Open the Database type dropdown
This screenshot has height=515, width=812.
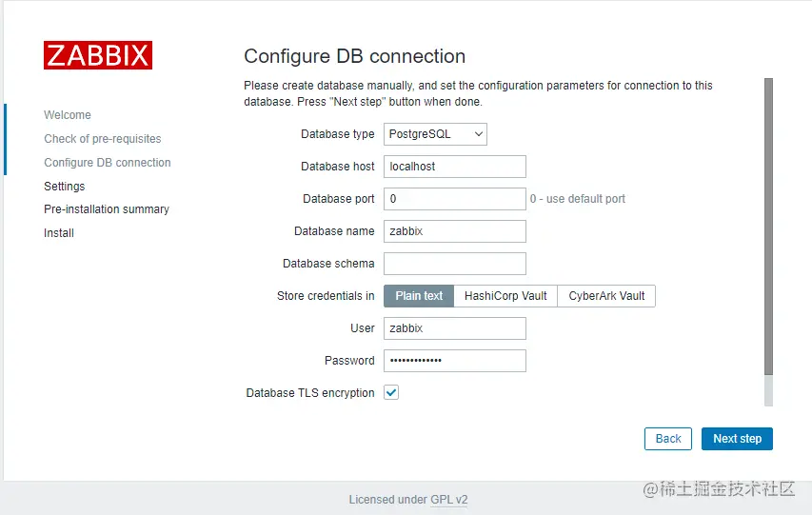pyautogui.click(x=435, y=134)
